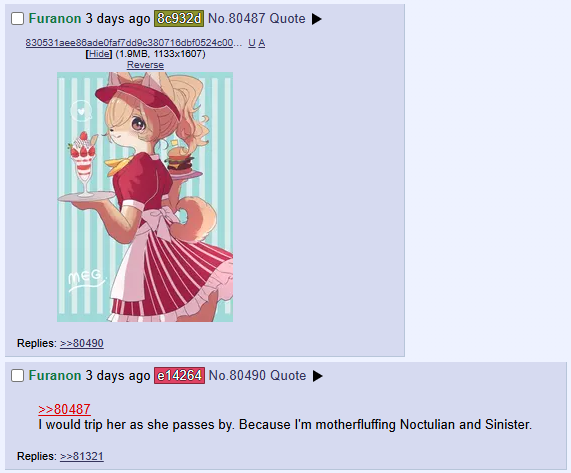The width and height of the screenshot is (571, 473).
Task: Tick the checkbox for post No.80487
Action: (x=17, y=19)
